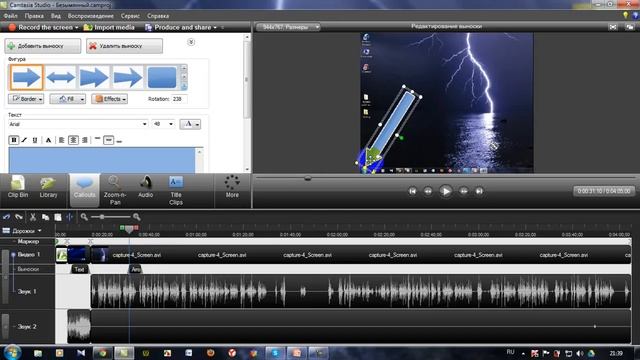This screenshot has height=360, width=640.
Task: Click the timeline zoom-out magnifier
Action: [x=84, y=217]
